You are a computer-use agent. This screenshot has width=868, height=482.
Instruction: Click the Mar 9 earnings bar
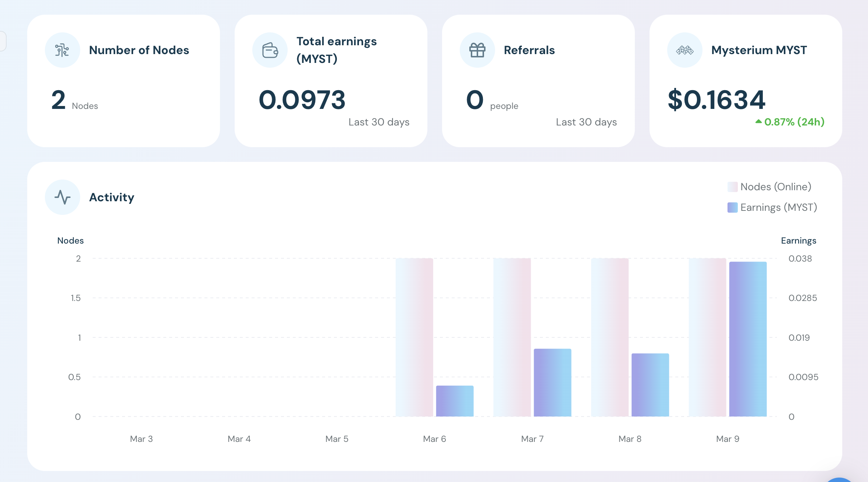748,339
